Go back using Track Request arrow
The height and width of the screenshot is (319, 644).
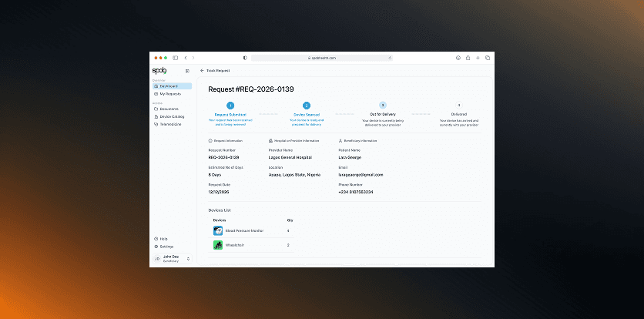point(202,71)
